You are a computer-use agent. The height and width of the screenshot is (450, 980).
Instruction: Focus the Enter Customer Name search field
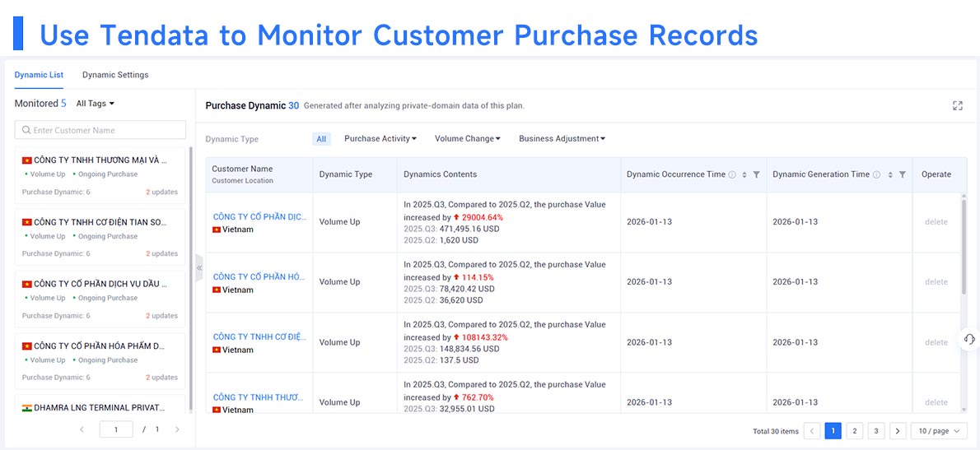point(100,130)
